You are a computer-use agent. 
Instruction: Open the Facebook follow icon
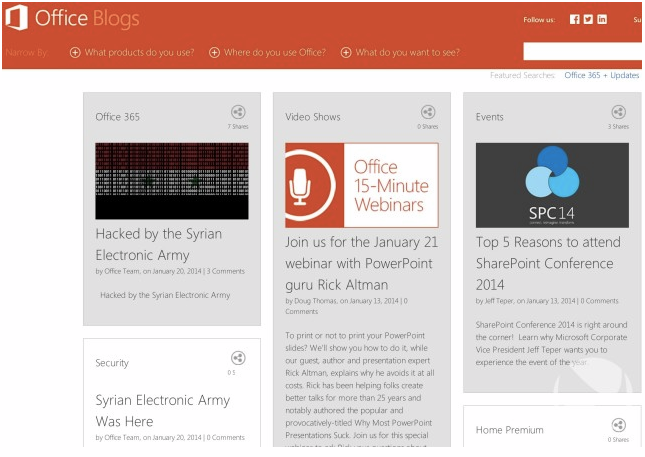click(575, 19)
